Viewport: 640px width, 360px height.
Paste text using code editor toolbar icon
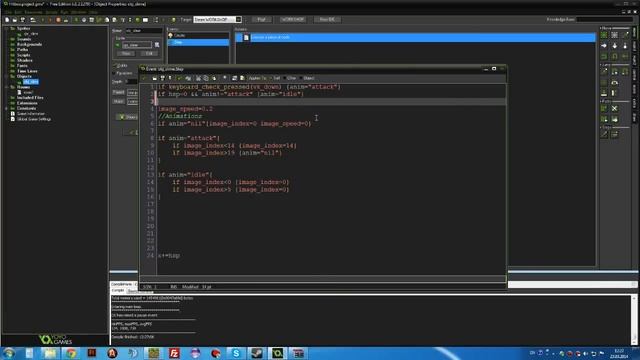tap(214, 78)
